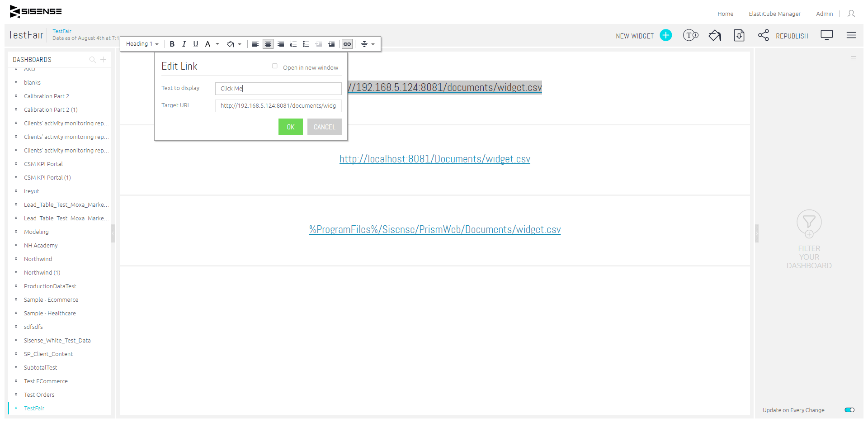Open the SubtotalTest dashboard
The height and width of the screenshot is (423, 868).
coord(41,368)
